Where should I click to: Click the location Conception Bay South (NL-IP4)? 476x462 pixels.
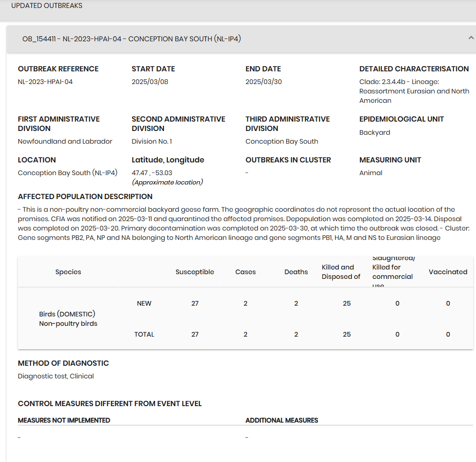click(68, 173)
